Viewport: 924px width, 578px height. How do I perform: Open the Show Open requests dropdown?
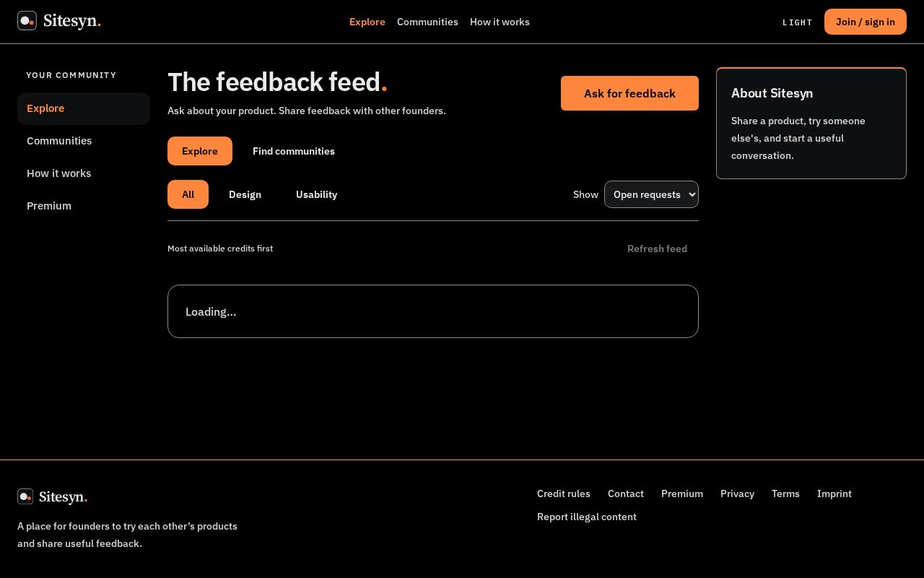tap(651, 194)
